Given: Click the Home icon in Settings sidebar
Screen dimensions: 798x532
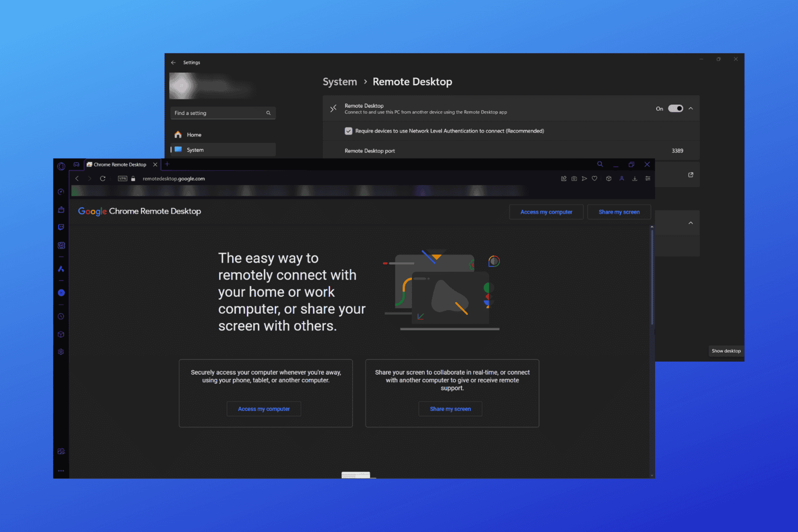Looking at the screenshot, I should click(x=178, y=135).
